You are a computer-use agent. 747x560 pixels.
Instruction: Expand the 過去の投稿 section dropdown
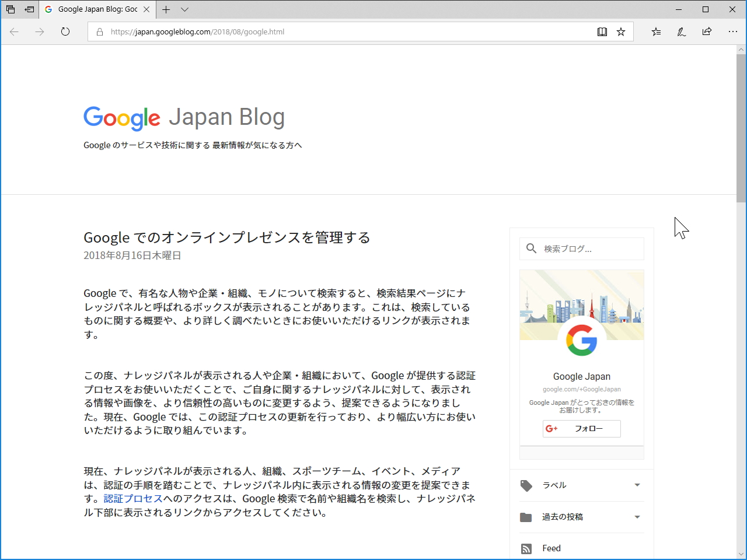(x=637, y=517)
